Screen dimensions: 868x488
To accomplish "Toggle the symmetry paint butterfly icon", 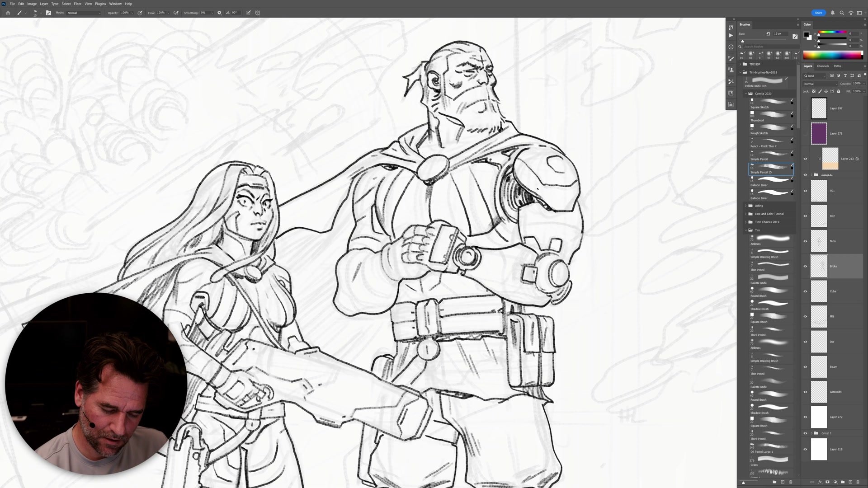I will [258, 13].
